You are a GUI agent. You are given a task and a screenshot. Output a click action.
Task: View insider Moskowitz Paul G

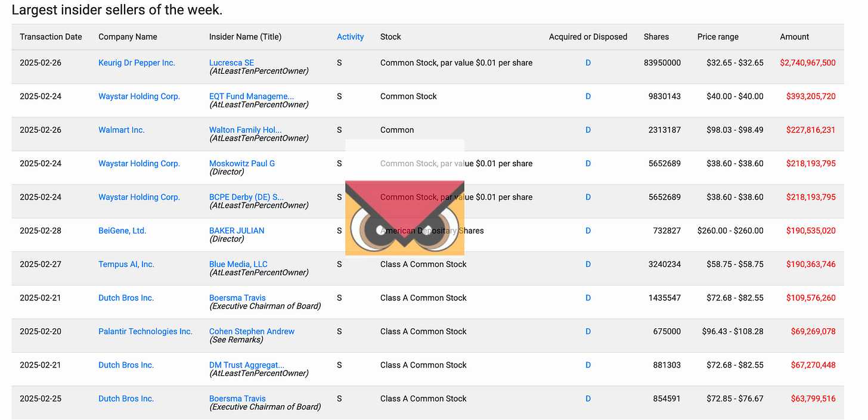tap(242, 163)
